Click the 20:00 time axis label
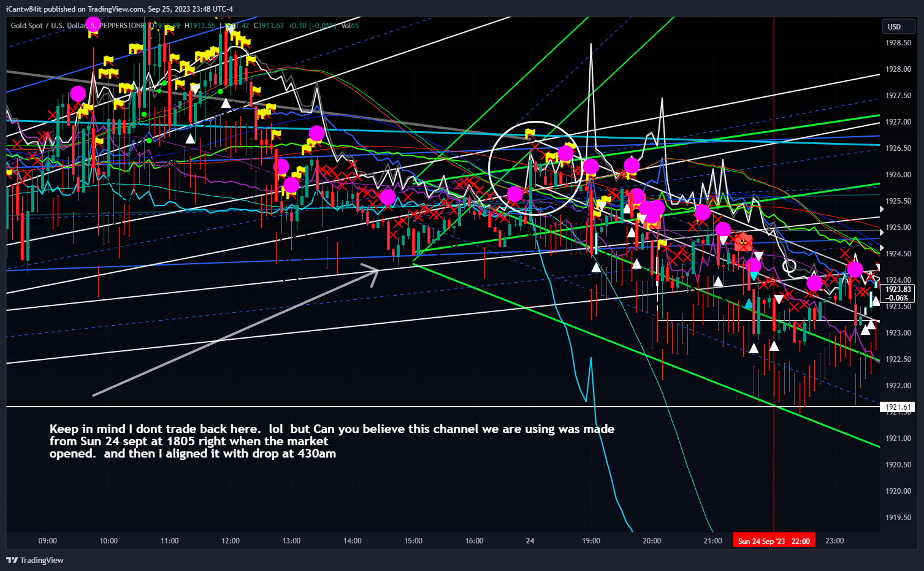Viewport: 924px width, 571px height. tap(652, 541)
